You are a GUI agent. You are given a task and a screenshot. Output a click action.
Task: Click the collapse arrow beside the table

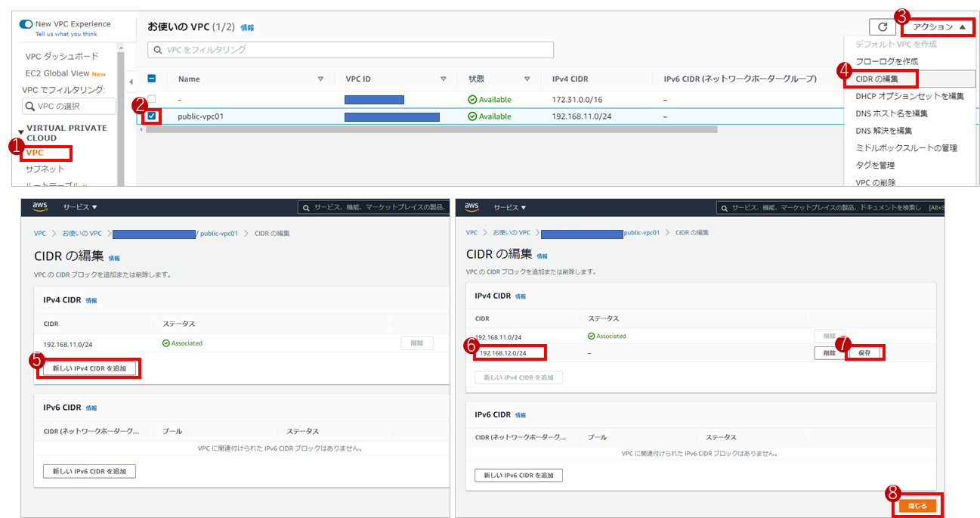point(130,81)
